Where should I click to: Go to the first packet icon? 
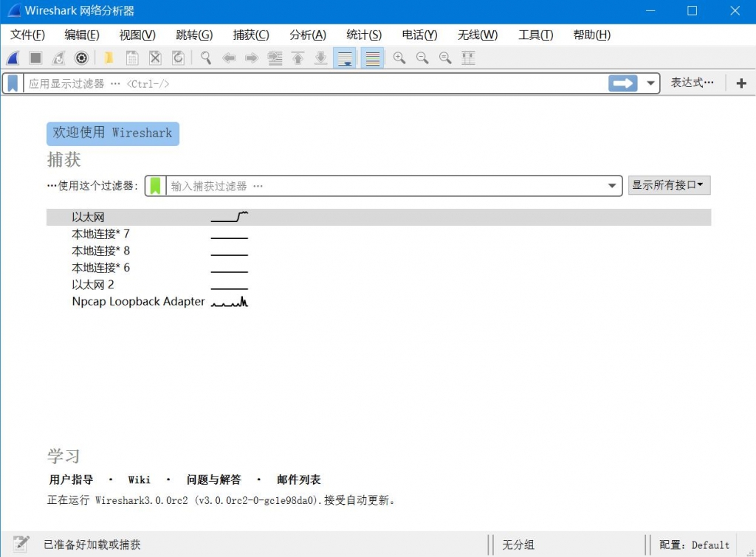298,58
